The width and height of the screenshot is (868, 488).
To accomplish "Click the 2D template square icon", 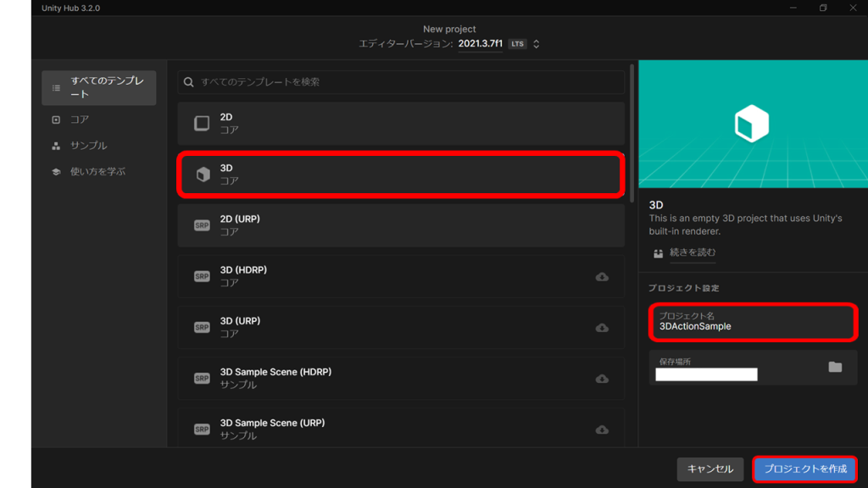I will click(202, 124).
